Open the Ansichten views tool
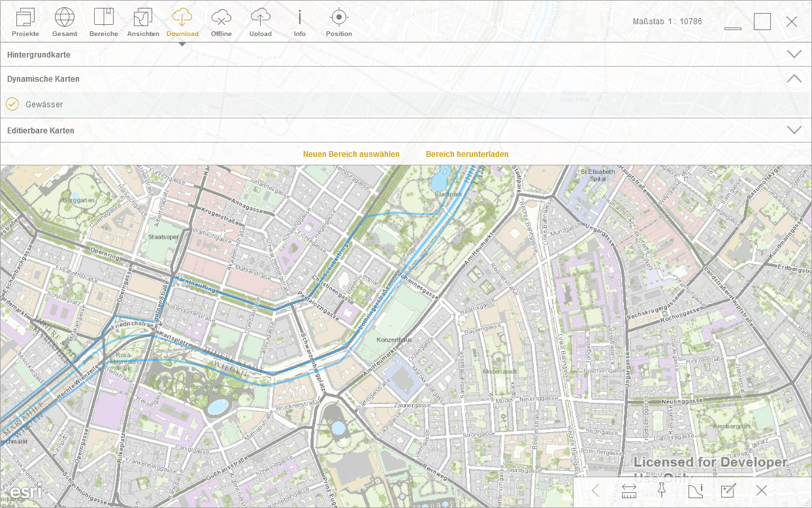Image resolution: width=812 pixels, height=508 pixels. click(143, 22)
